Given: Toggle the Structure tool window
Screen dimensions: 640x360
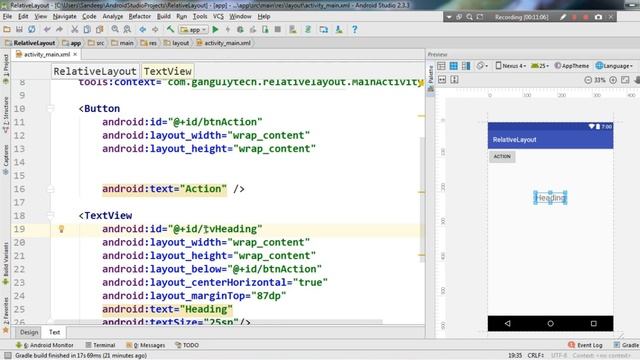Looking at the screenshot, I should click(6, 115).
